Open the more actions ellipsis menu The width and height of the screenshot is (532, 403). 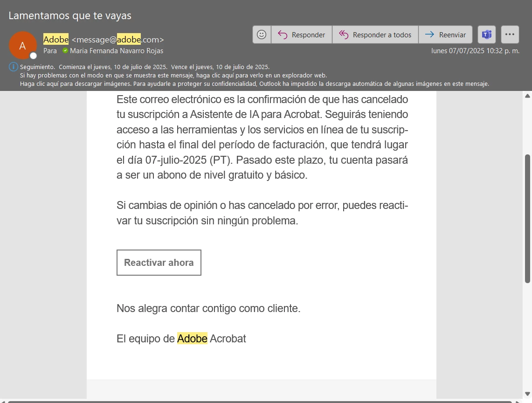510,35
